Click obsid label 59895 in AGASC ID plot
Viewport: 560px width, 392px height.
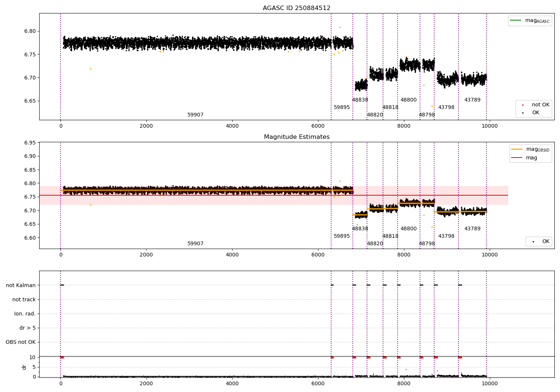point(342,108)
